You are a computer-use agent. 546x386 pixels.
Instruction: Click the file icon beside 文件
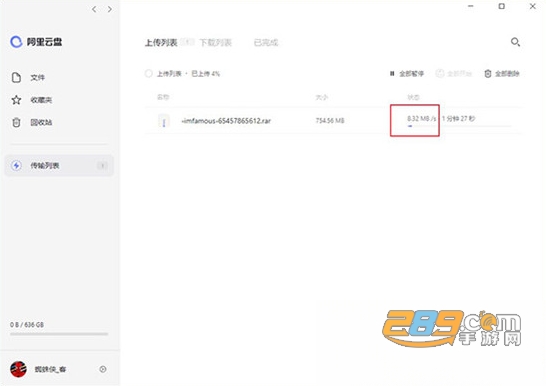click(x=16, y=77)
